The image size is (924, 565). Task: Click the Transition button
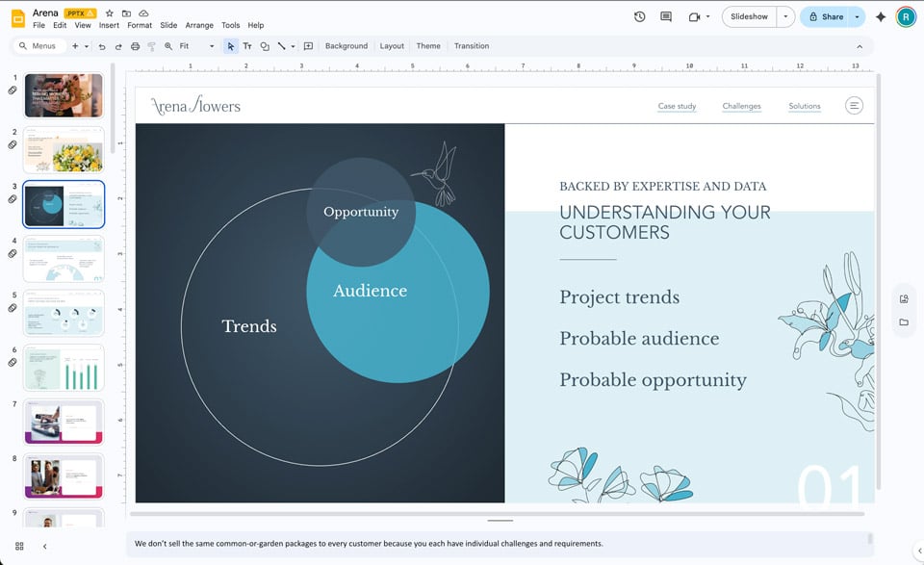pos(472,46)
